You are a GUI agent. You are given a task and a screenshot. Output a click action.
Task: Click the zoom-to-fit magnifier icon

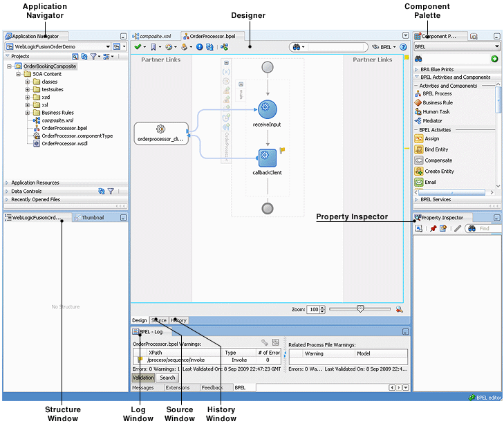(399, 309)
